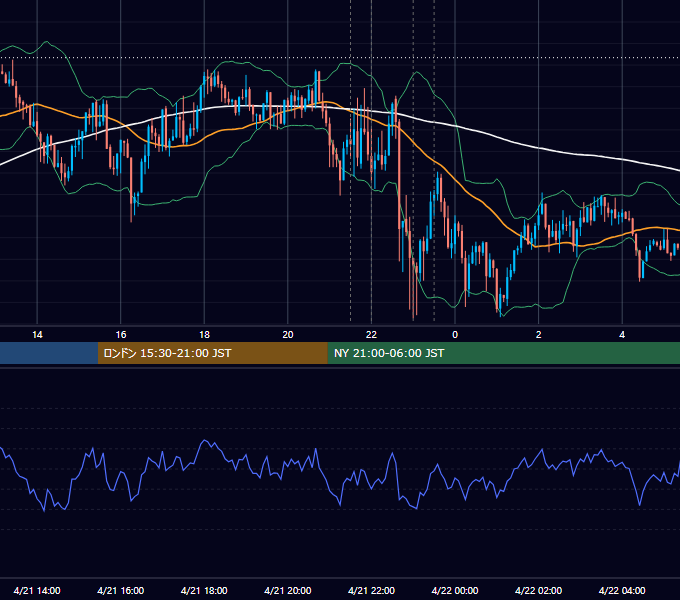Click the 22 hour label on price chart axis
This screenshot has width=680, height=600.
[x=371, y=335]
